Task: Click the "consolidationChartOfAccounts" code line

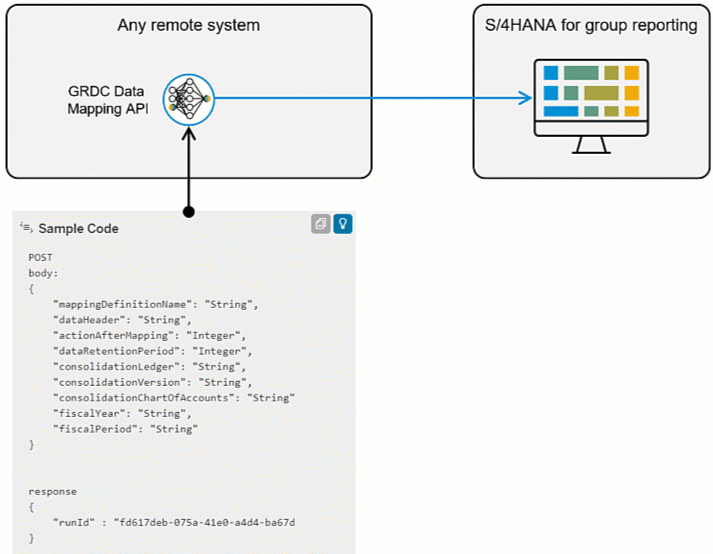Action: pyautogui.click(x=174, y=398)
